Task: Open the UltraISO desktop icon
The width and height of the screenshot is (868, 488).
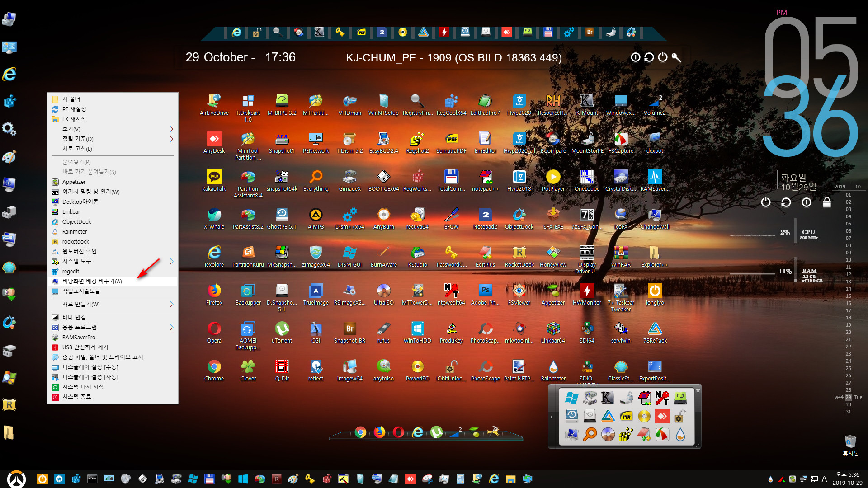Action: click(383, 295)
